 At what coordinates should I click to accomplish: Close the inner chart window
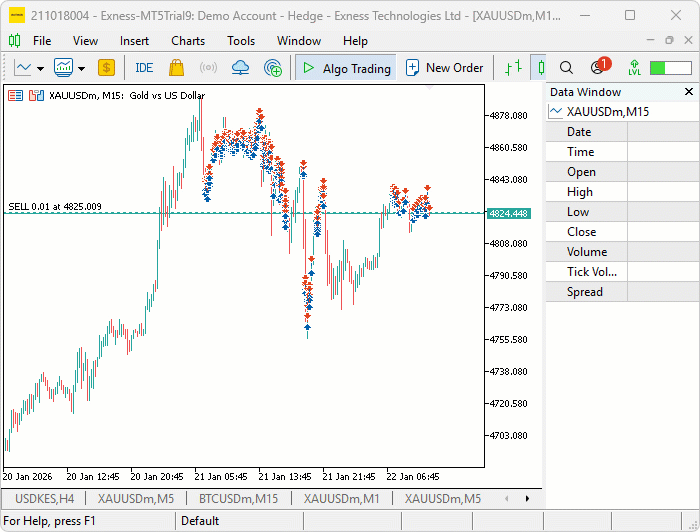click(x=688, y=40)
